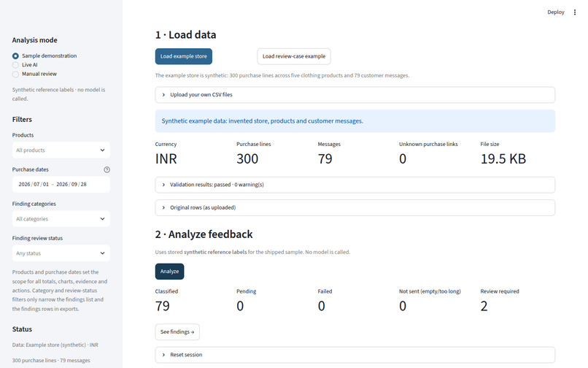Click the Filters heading
The image size is (588, 368).
(x=22, y=120)
